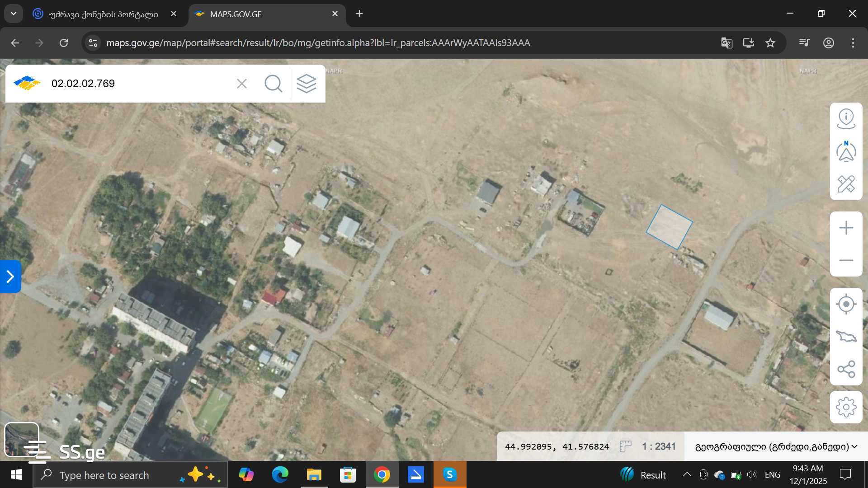868x488 pixels.
Task: Open the map layers panel icon
Action: (x=306, y=84)
